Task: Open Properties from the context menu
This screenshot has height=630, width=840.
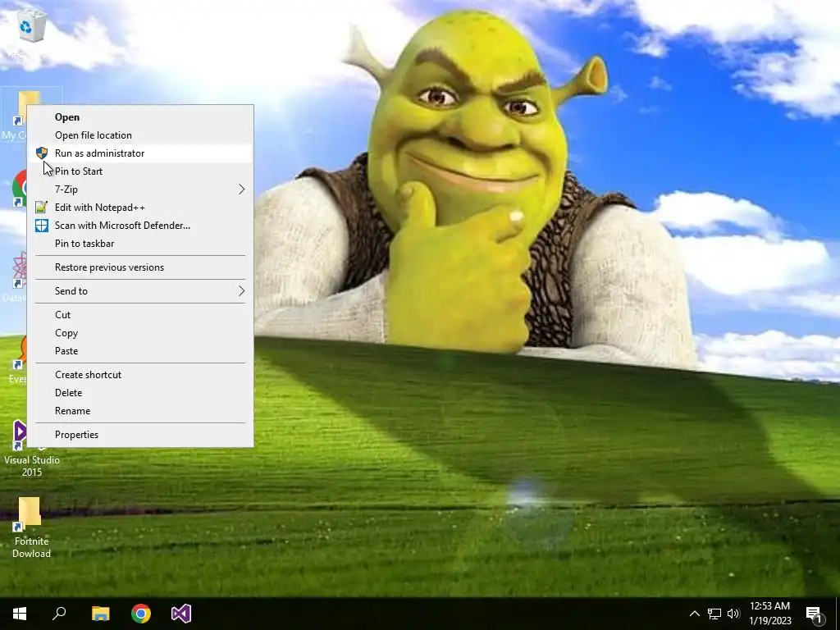Action: 140,435
